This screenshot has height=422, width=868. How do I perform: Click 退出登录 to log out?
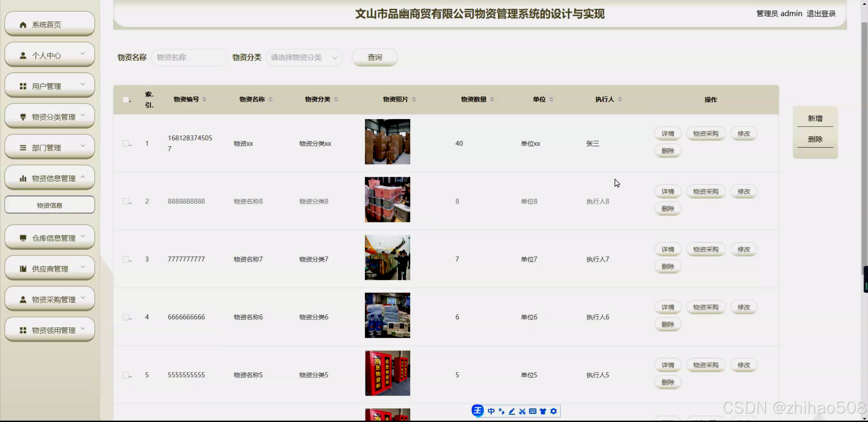pos(821,14)
